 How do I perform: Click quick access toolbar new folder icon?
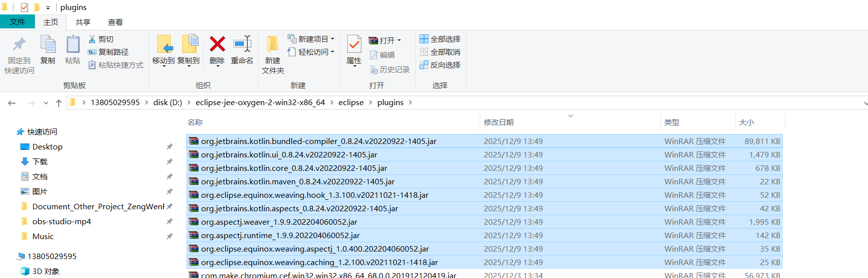pyautogui.click(x=36, y=7)
